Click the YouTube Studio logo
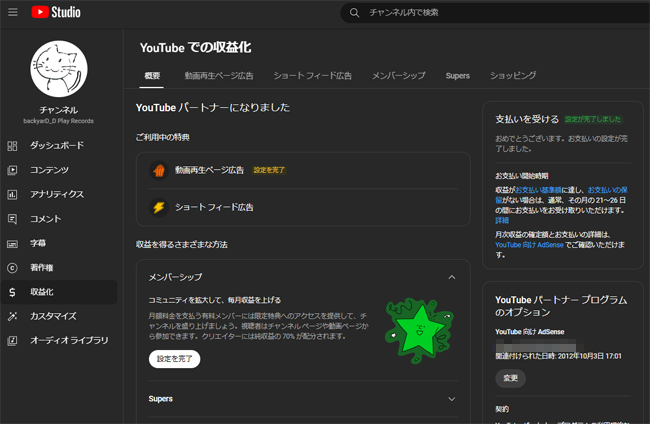 56,12
